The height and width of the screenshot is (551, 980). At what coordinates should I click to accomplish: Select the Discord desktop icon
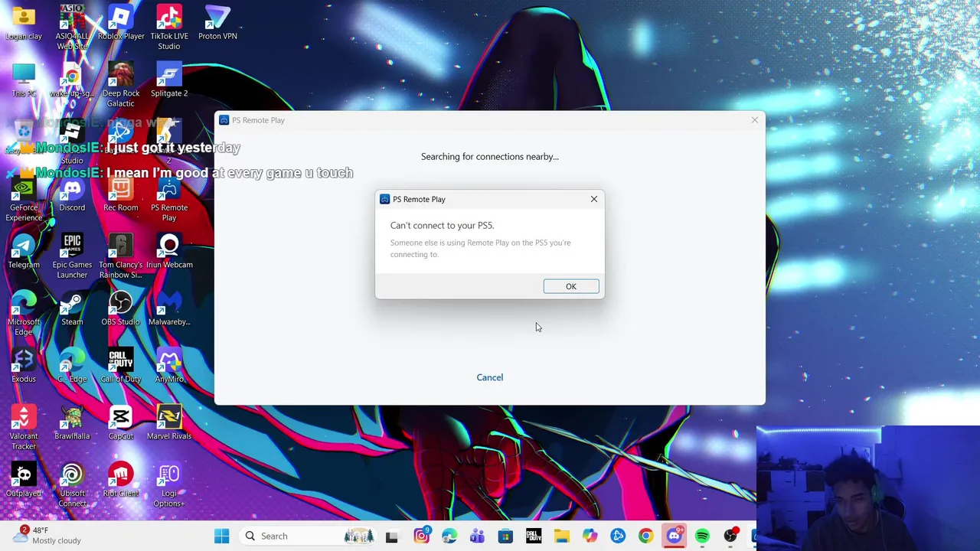tap(72, 194)
